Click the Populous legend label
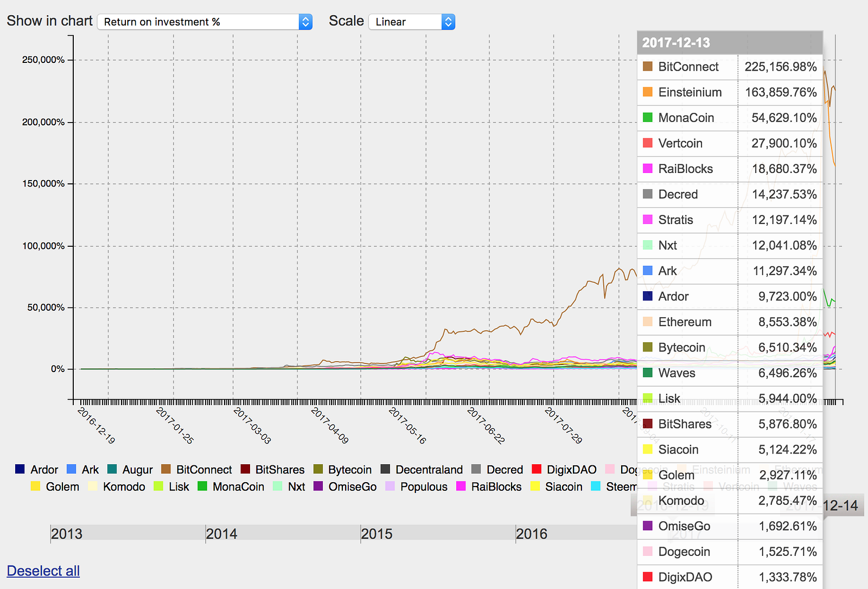This screenshot has width=868, height=589. point(424,486)
